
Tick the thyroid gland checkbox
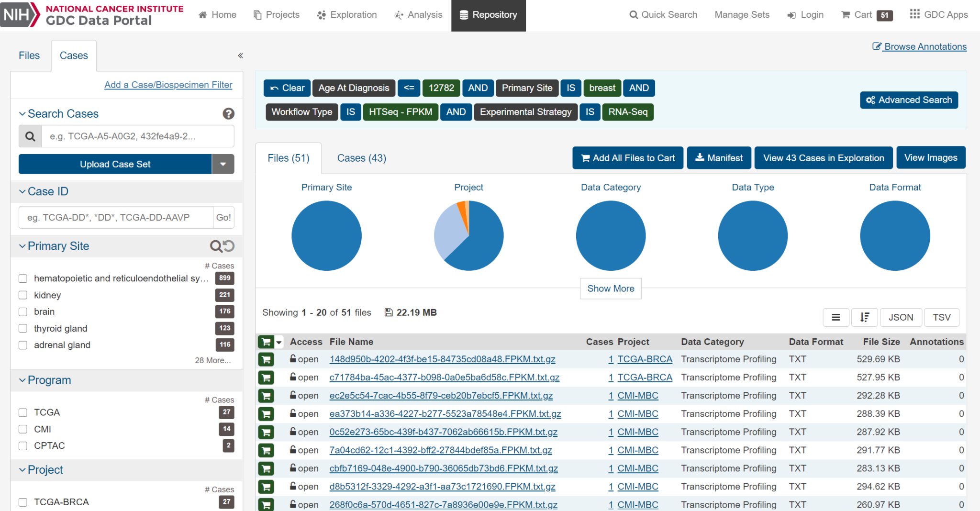click(23, 329)
